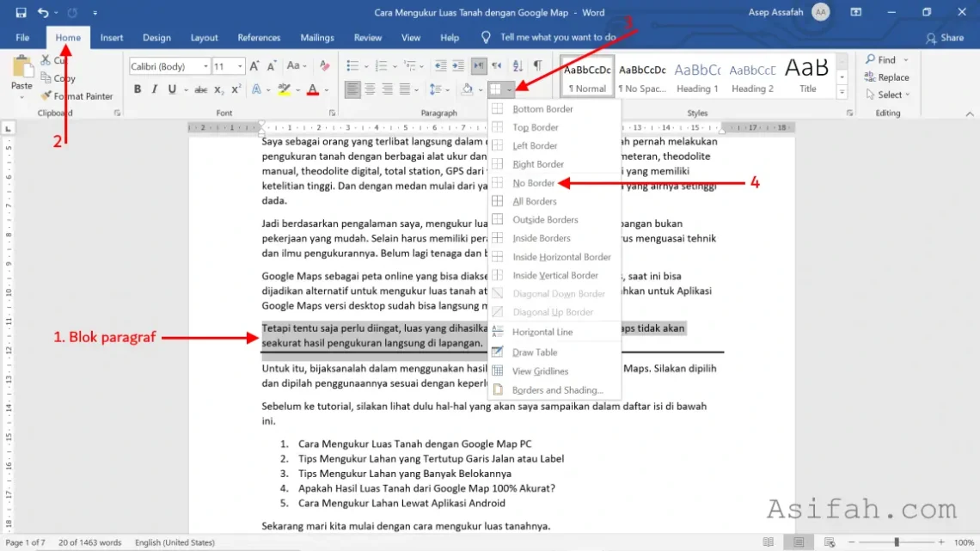Toggle Print Layout view in status bar

point(799,542)
